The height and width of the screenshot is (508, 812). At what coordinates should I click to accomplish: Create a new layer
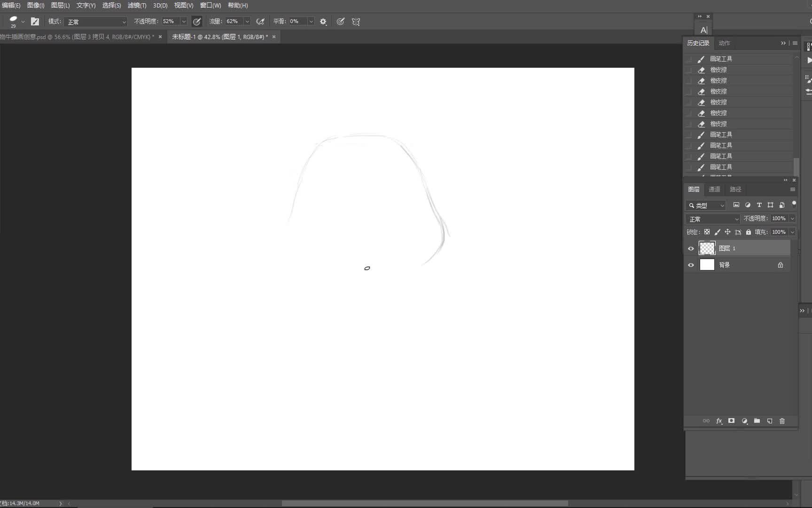(x=770, y=421)
